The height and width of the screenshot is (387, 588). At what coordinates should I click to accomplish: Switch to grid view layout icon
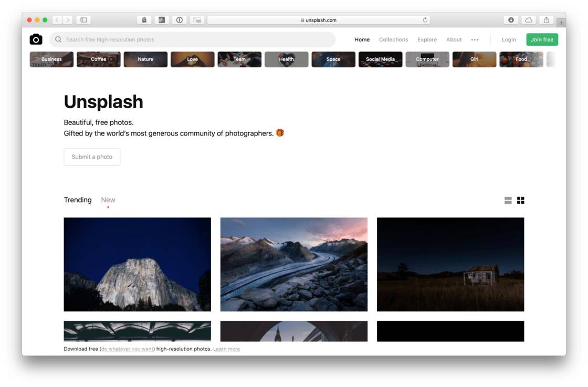(520, 200)
